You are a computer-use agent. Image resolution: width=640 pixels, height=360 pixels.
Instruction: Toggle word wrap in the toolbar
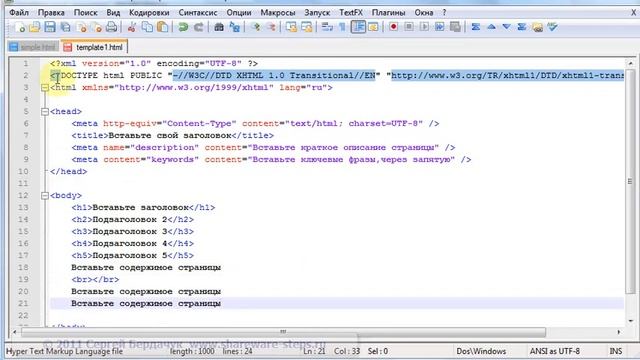point(327,27)
